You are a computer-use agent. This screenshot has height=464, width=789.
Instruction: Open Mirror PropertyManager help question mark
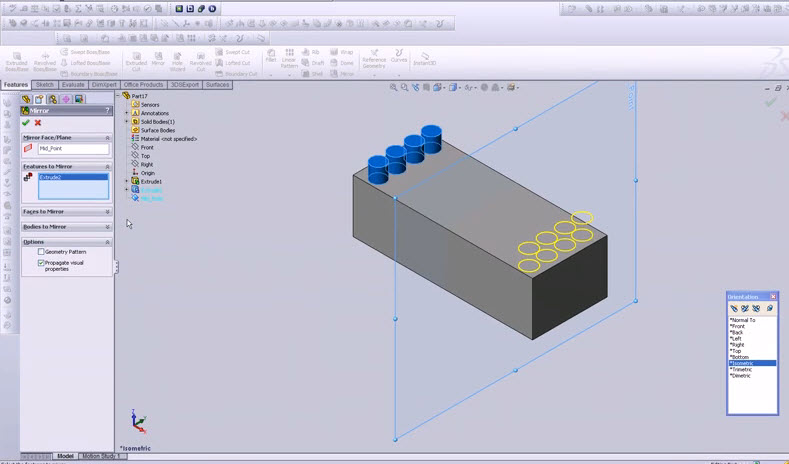point(107,110)
